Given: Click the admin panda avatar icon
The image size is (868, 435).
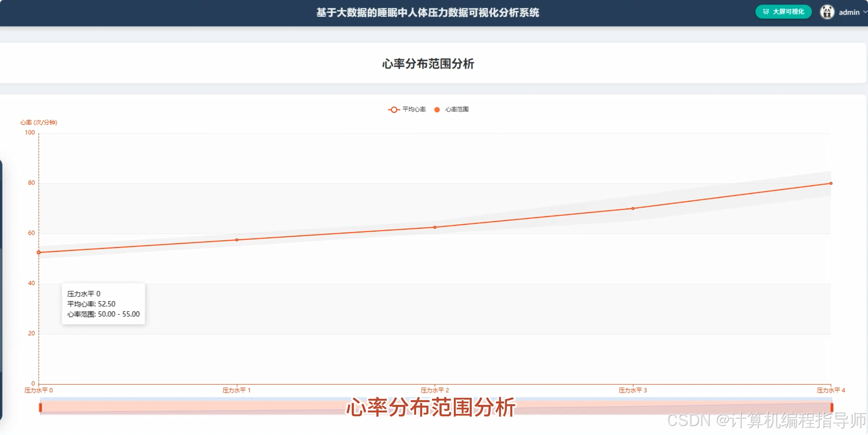Looking at the screenshot, I should 827,12.
